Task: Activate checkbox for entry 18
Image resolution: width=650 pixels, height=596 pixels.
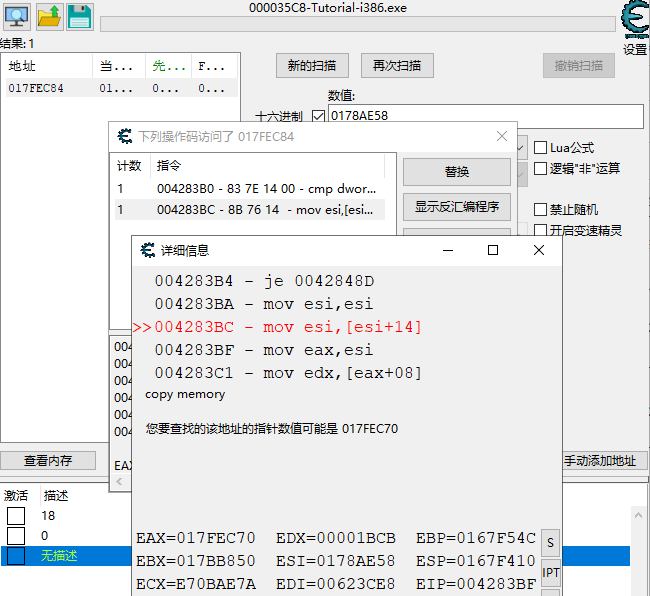Action: pyautogui.click(x=16, y=516)
